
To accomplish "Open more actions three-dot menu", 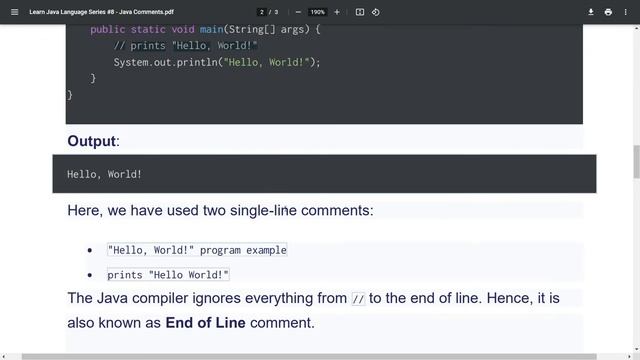I will 625,12.
